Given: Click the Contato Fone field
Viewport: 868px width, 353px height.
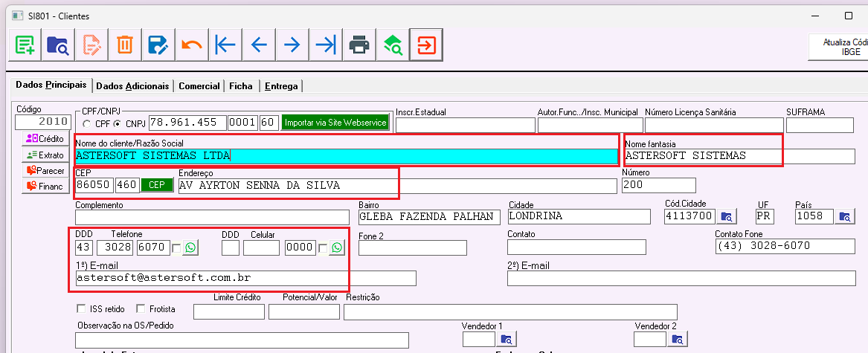Looking at the screenshot, I should (x=785, y=246).
